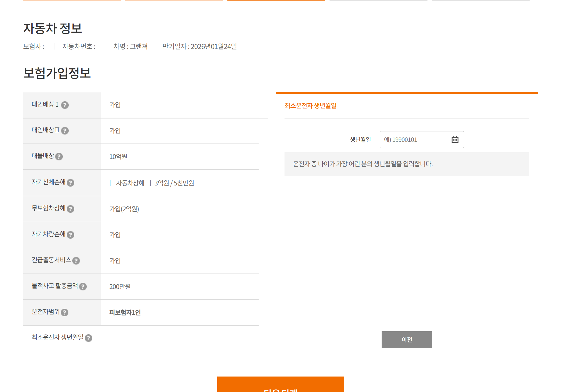The height and width of the screenshot is (392, 562).
Task: Show 물적사고 할증금액 help icon
Action: pos(83,286)
